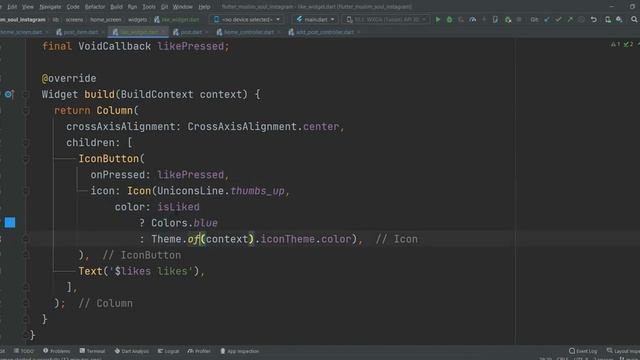640x360 pixels.
Task: Open the Terminal tool window
Action: point(92,351)
